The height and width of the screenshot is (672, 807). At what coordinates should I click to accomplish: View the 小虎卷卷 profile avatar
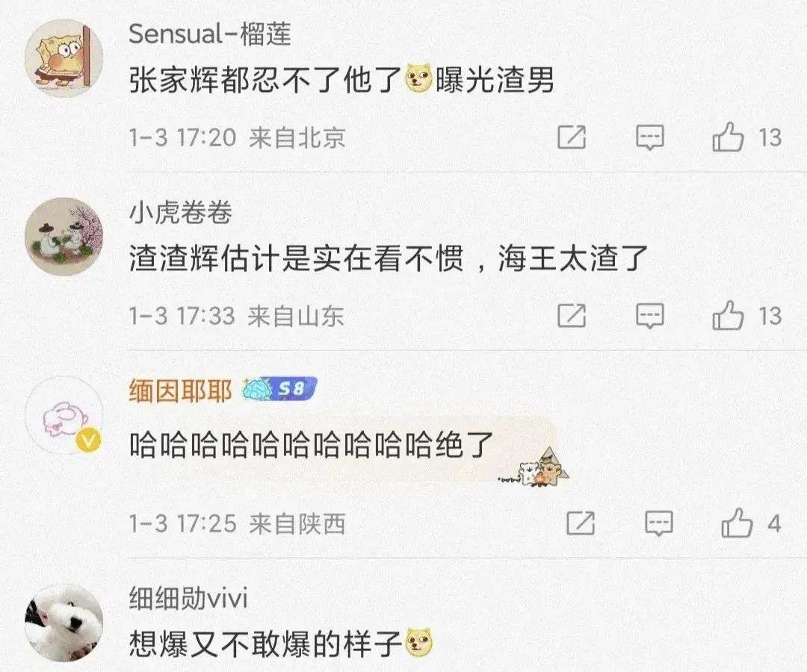[64, 237]
